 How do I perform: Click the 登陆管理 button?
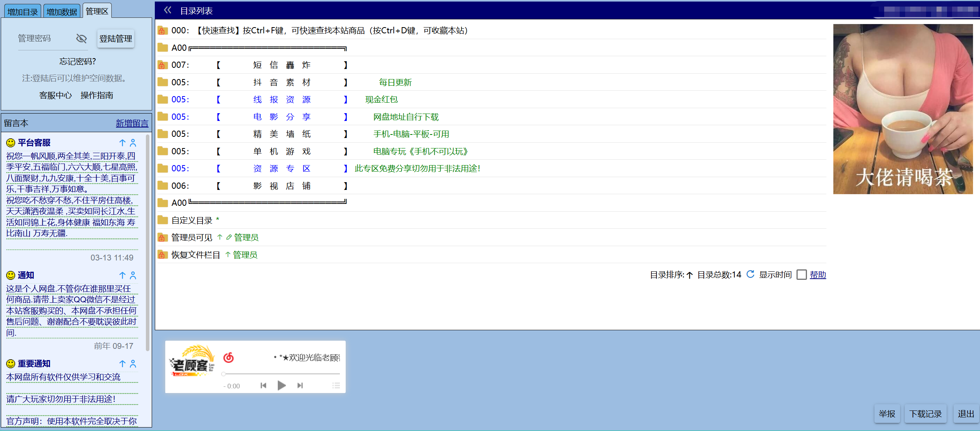click(116, 39)
